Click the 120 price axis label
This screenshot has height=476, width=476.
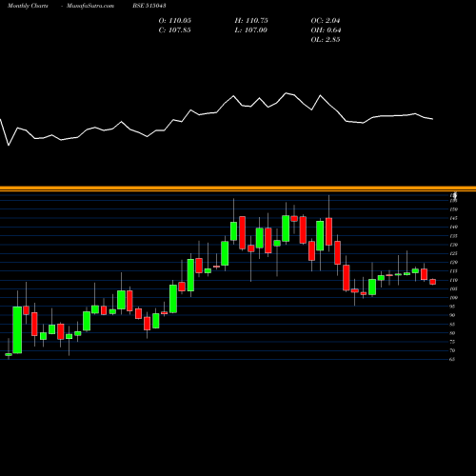(453, 263)
